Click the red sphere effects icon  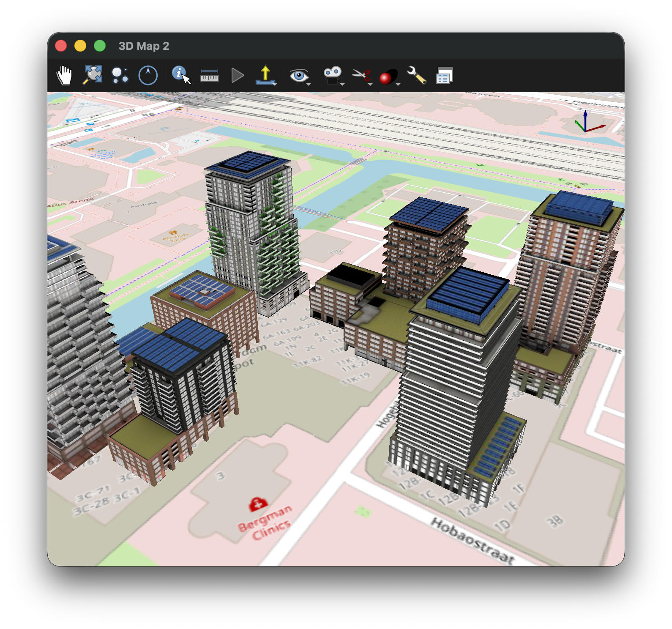388,76
